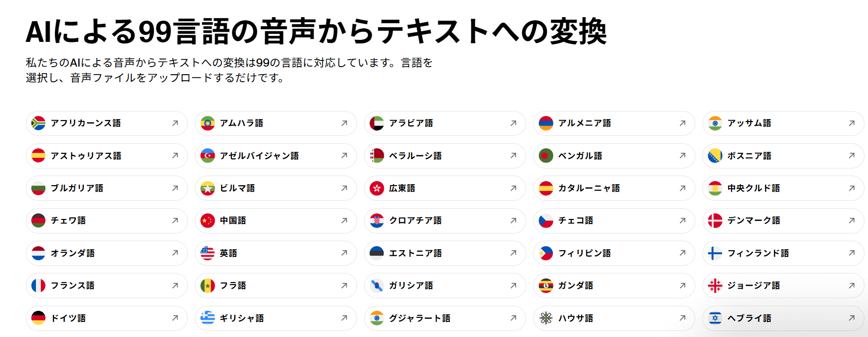Open the フランス語 language link
This screenshot has height=337, width=868.
(107, 286)
